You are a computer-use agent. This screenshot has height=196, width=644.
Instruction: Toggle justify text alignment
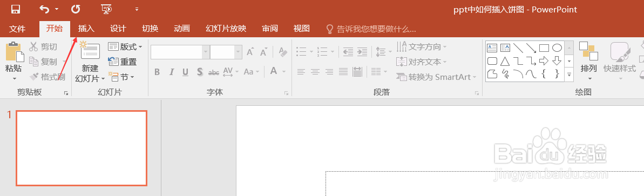(x=343, y=72)
